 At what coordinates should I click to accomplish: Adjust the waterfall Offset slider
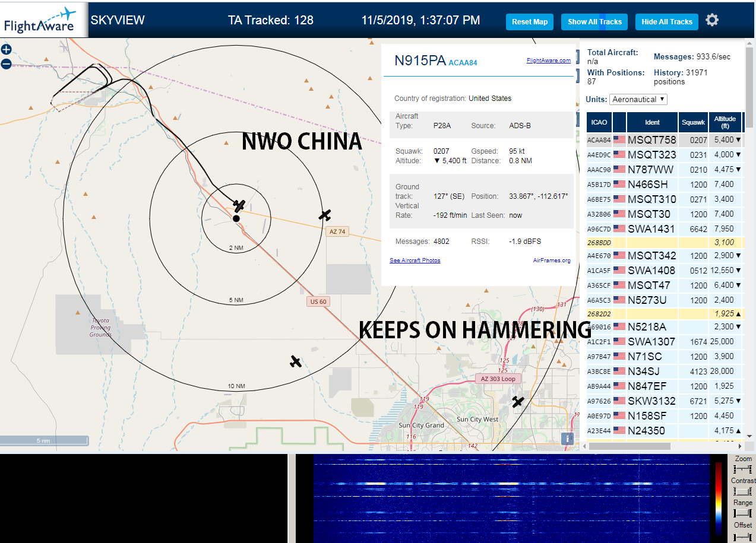click(x=743, y=536)
